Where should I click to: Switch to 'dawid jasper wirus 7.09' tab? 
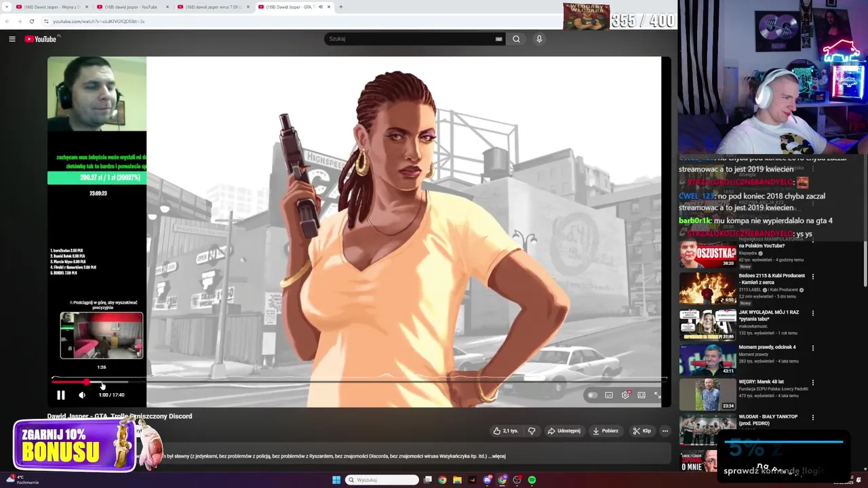(x=213, y=7)
